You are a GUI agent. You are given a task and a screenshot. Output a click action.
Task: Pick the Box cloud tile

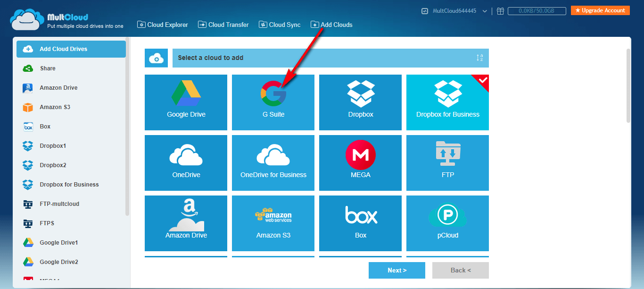[x=360, y=223]
